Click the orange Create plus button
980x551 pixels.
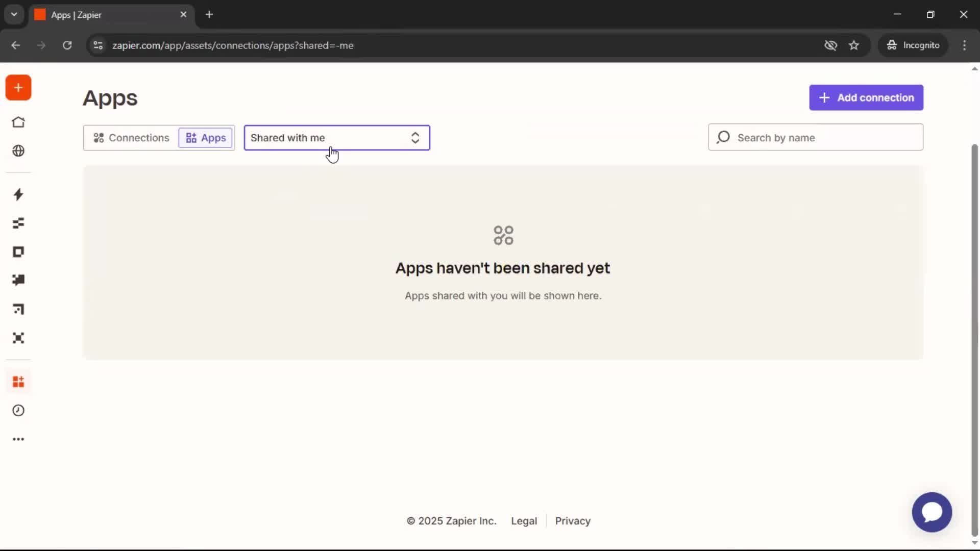click(x=18, y=88)
